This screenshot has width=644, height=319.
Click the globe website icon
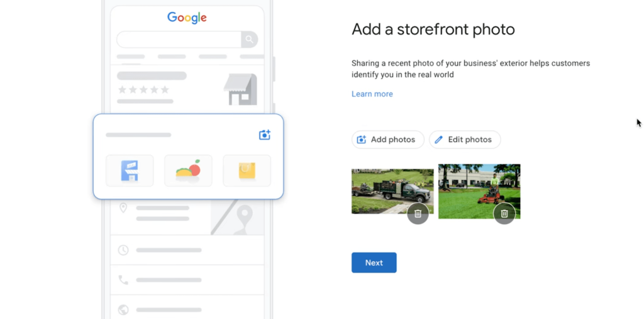coord(123,310)
